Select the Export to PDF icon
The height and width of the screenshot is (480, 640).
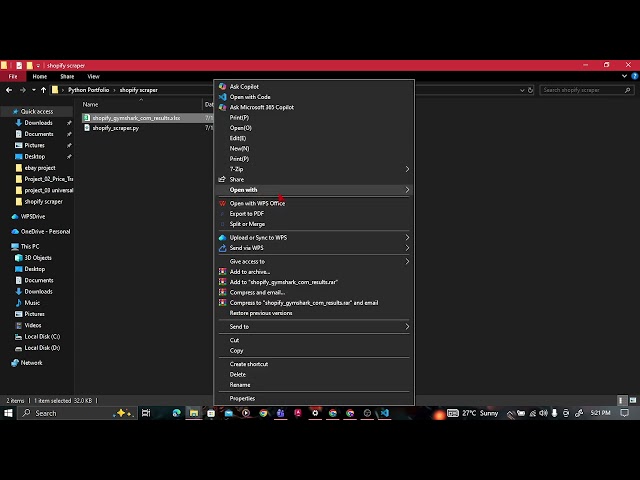(x=222, y=213)
